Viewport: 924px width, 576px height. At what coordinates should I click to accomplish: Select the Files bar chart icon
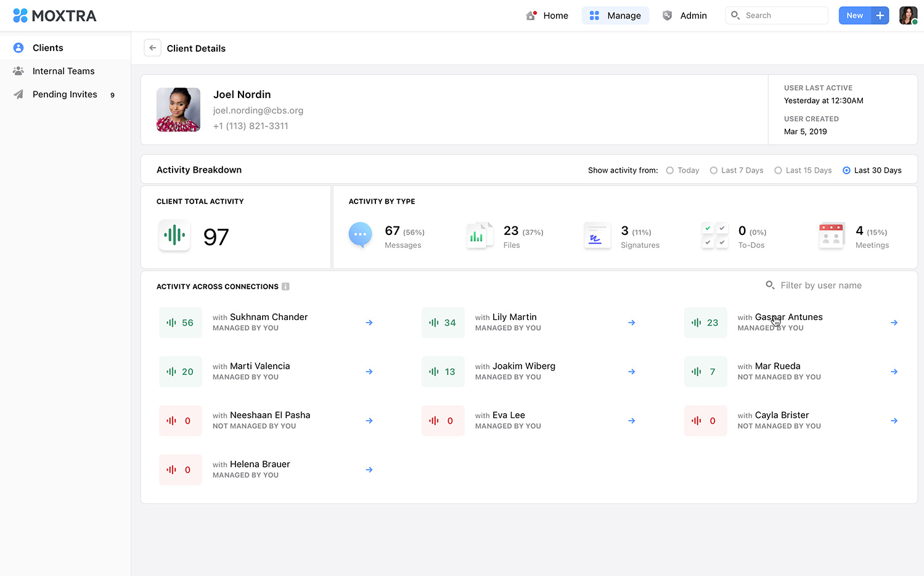pos(480,235)
